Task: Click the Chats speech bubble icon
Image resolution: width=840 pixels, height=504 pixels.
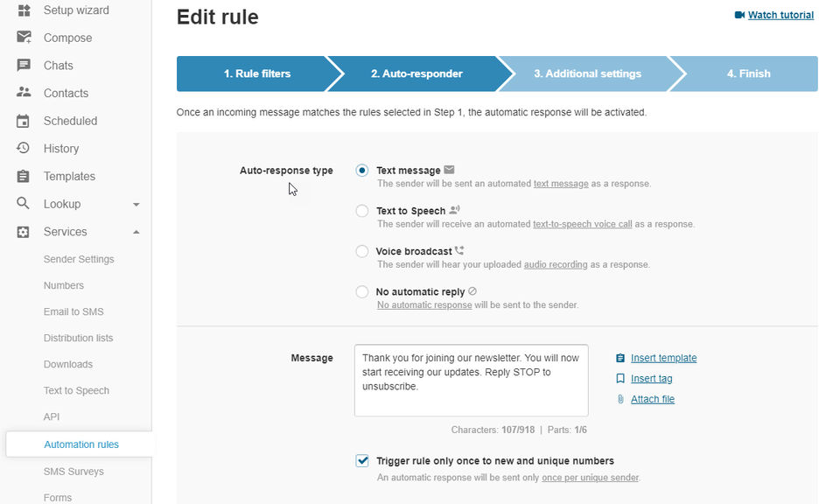Action: point(24,66)
